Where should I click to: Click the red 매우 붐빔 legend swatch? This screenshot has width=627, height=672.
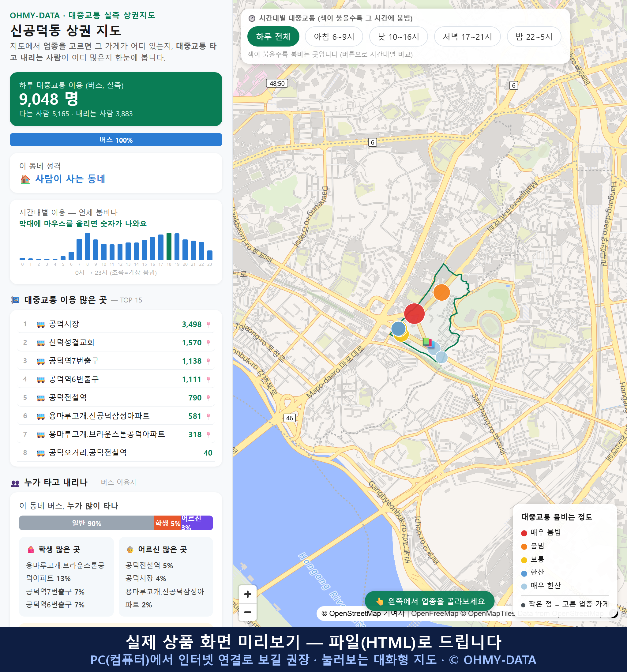[x=524, y=533]
